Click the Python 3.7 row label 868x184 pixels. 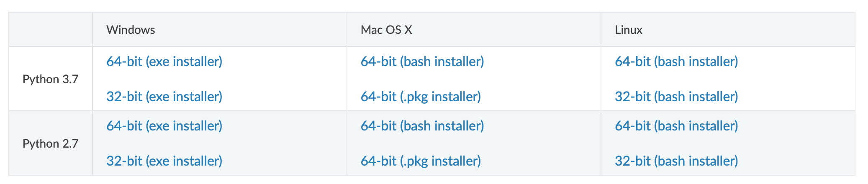pyautogui.click(x=50, y=79)
